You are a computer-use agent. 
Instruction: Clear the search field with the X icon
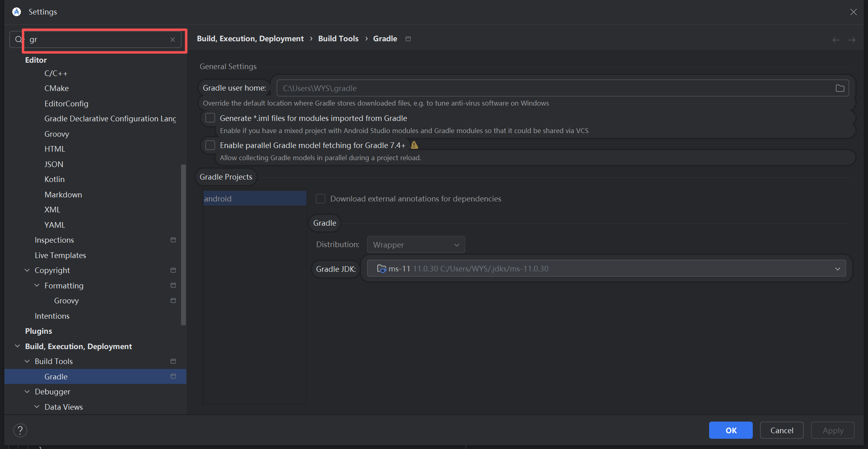173,40
